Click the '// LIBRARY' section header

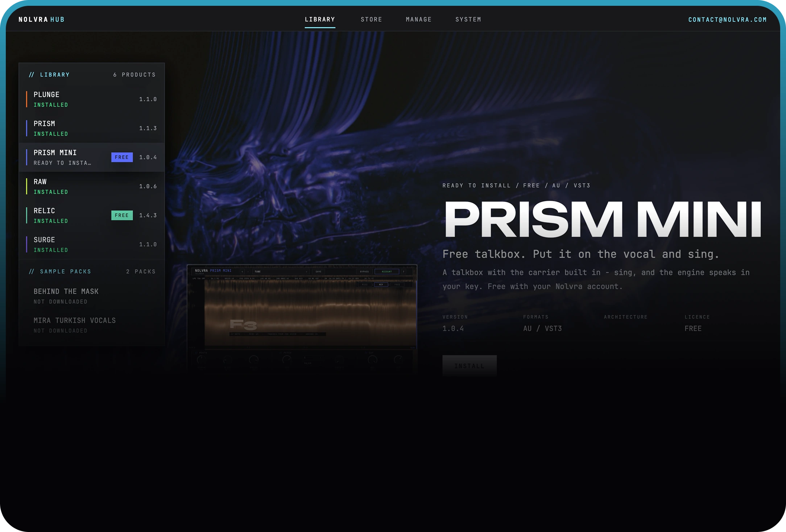coord(49,75)
